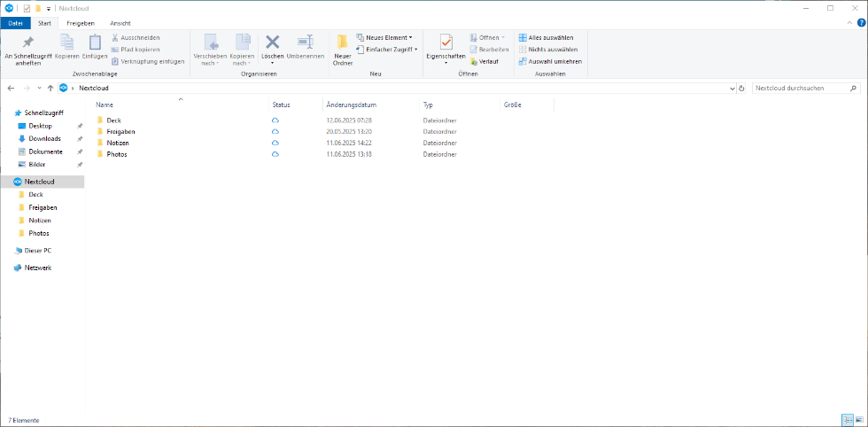Open the address bar history dropdown arrow

click(x=732, y=89)
